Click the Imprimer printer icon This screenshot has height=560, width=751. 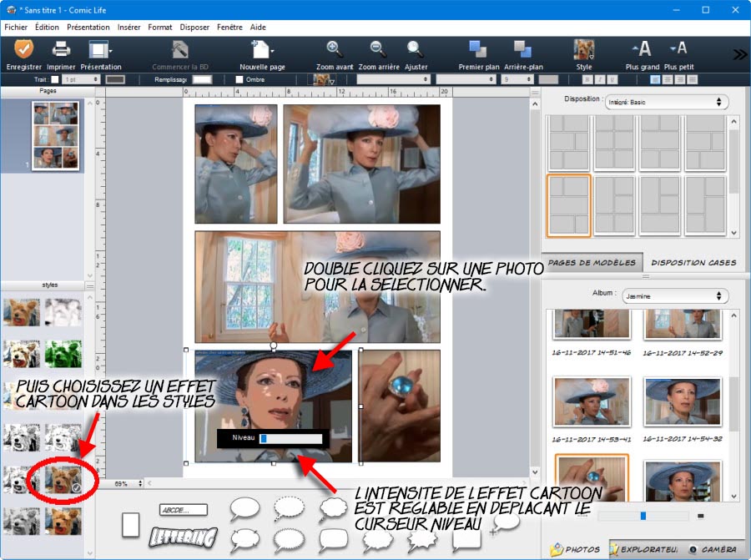61,49
